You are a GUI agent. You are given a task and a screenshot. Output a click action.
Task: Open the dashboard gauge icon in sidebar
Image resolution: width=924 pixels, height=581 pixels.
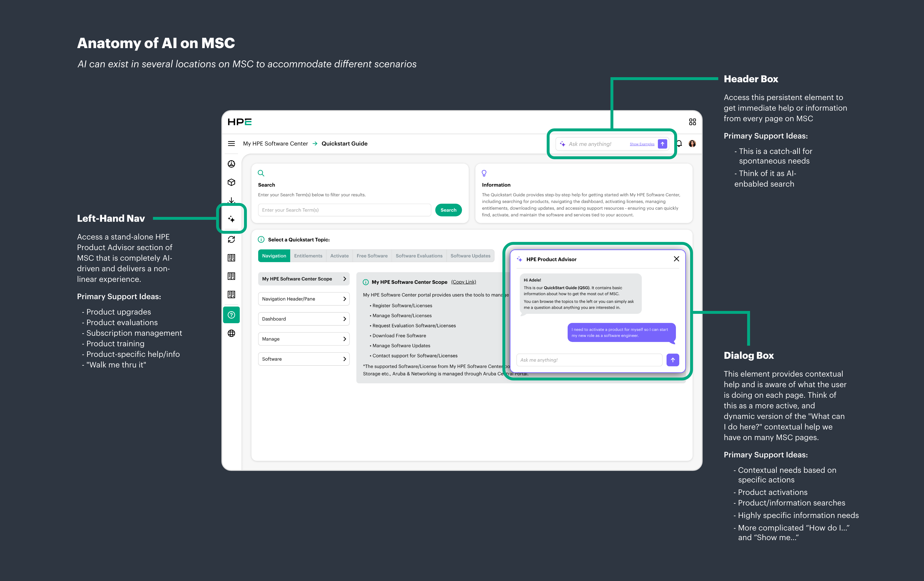(x=231, y=164)
